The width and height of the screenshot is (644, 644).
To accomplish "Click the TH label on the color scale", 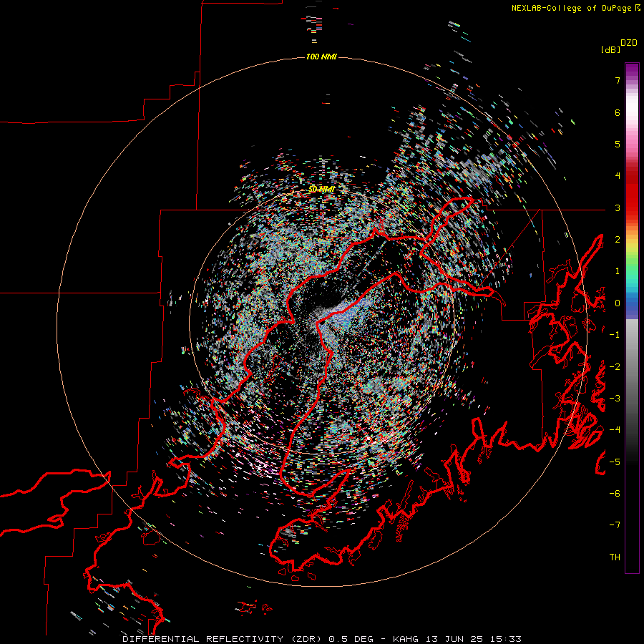I will [x=615, y=557].
